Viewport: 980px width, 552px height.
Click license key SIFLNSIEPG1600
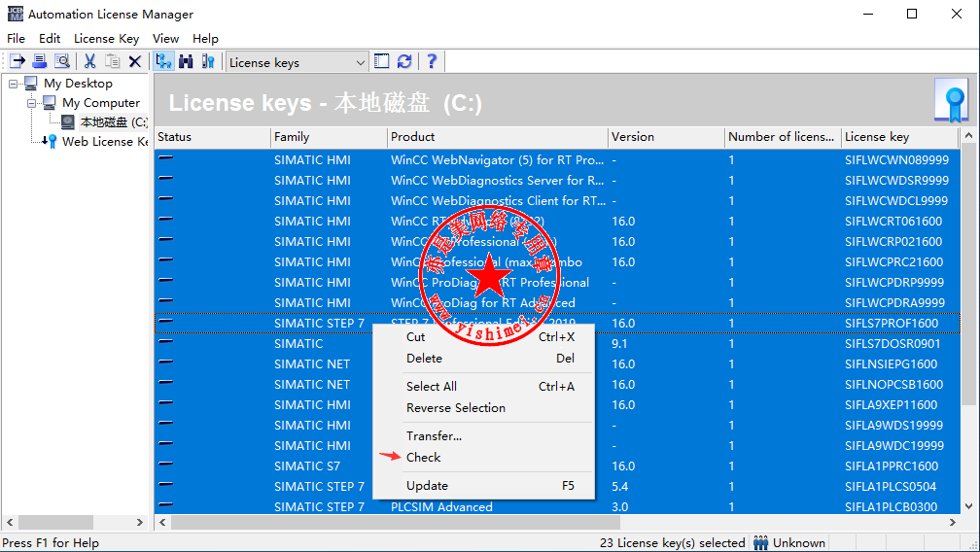[892, 364]
